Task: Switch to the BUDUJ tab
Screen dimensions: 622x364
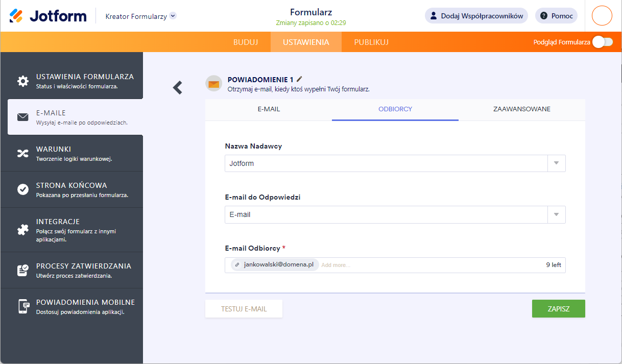Action: [x=246, y=42]
